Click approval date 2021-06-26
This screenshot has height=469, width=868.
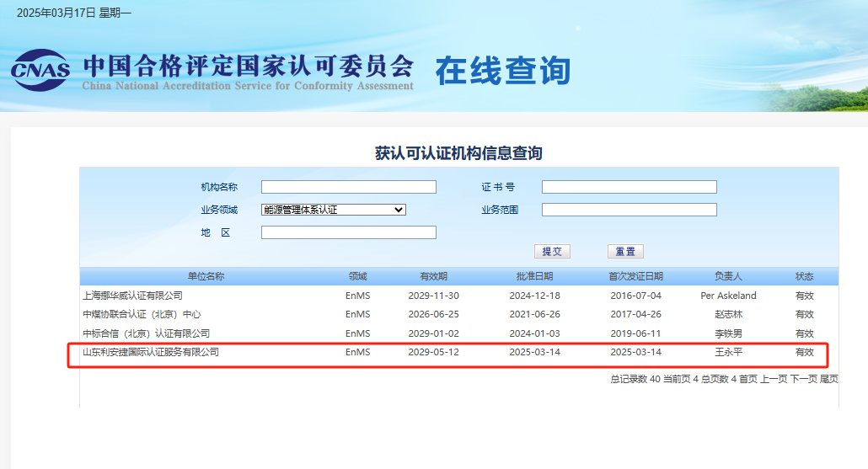click(535, 314)
